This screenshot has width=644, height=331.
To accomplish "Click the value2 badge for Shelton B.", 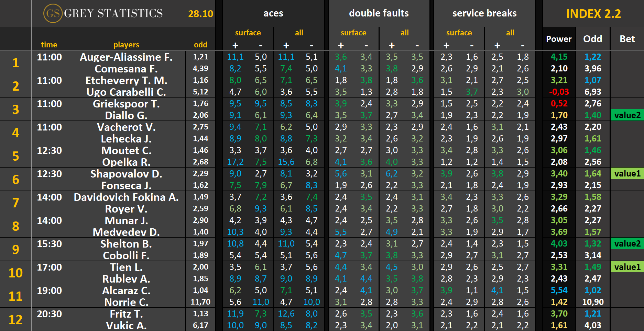I will click(627, 243).
